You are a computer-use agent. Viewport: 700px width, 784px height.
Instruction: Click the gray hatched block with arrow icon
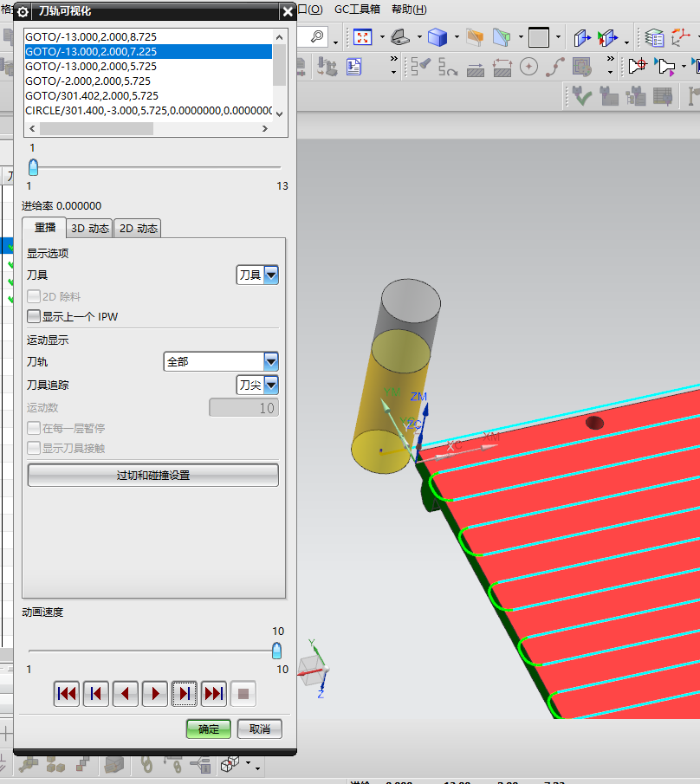coord(475,68)
